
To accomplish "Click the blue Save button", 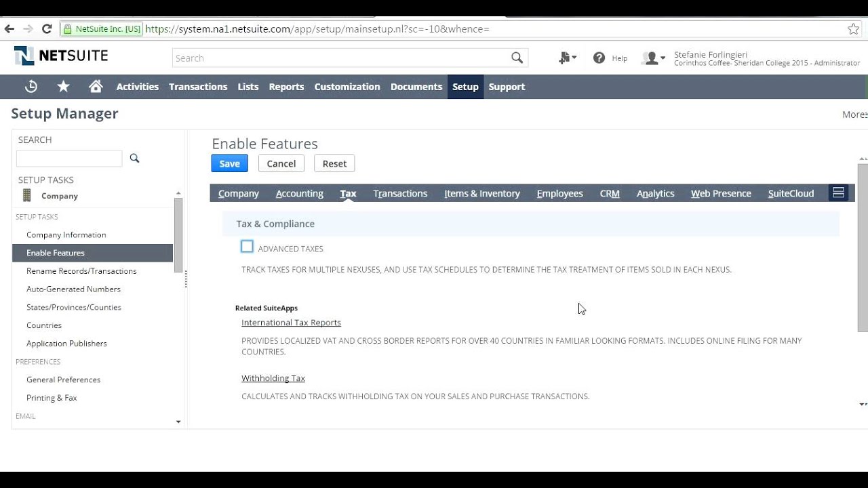I will [229, 163].
